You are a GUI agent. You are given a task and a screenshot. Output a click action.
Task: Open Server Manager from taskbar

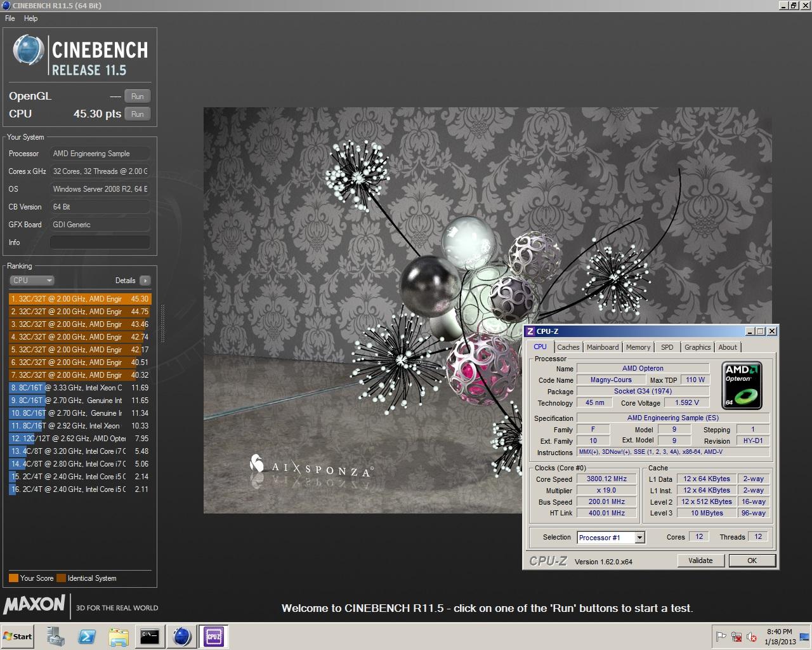click(x=56, y=637)
